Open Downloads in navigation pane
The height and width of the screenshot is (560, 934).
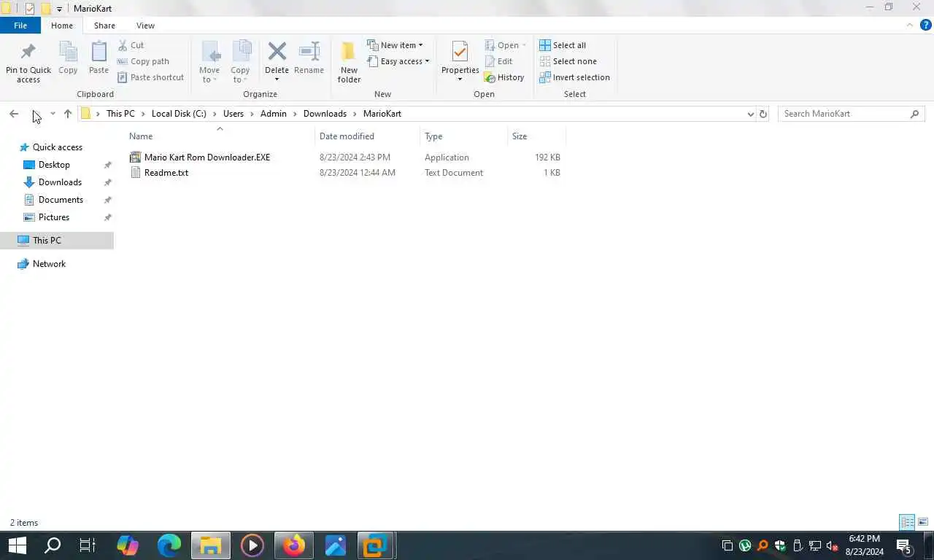[x=60, y=182]
